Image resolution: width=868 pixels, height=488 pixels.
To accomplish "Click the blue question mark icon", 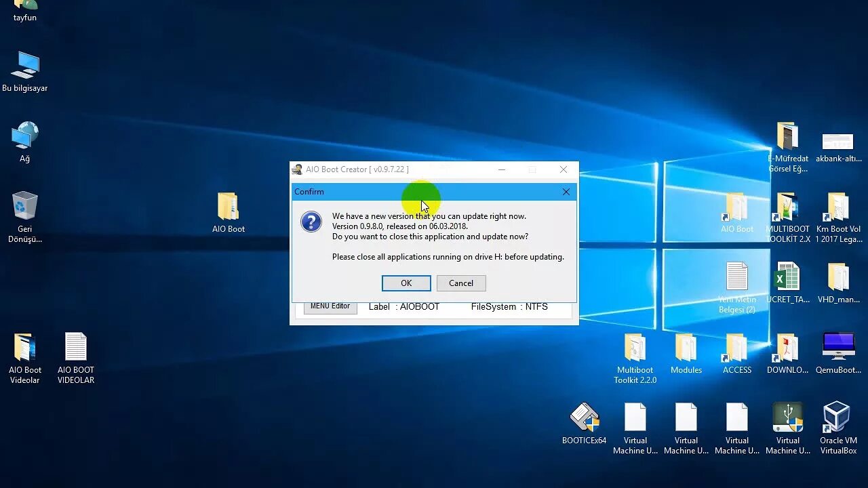I will (x=311, y=222).
